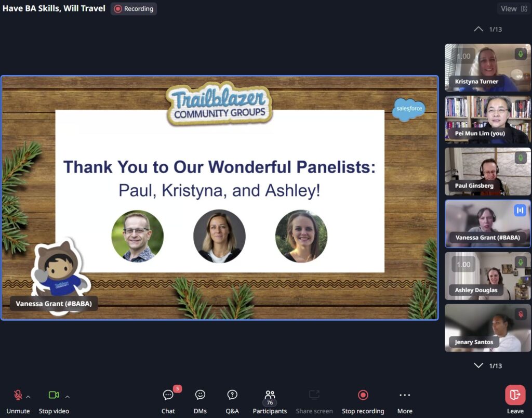
Task: Click the mic icon on Kristyna Turner's tile
Action: [x=521, y=54]
